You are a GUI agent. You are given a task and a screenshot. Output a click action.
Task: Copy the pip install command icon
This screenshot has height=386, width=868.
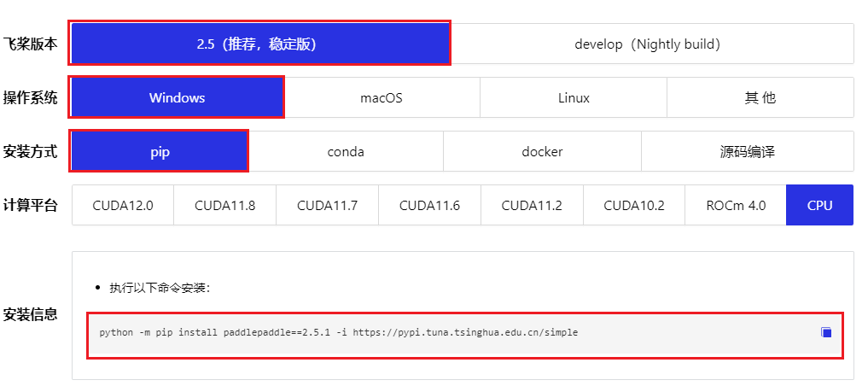click(825, 332)
